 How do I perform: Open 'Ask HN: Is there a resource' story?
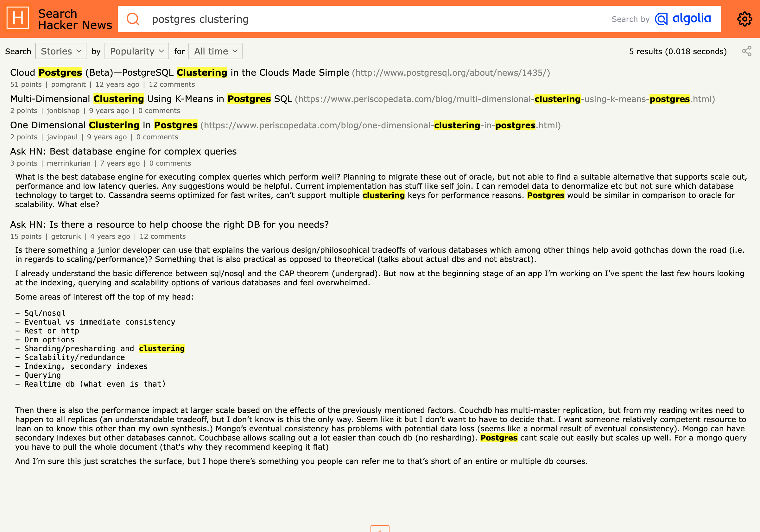click(169, 225)
